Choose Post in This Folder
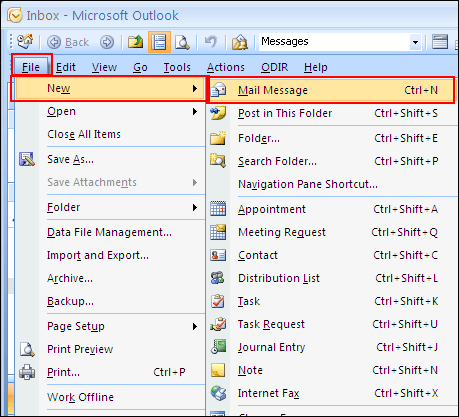Screen dimensions: 459x417 332,113
